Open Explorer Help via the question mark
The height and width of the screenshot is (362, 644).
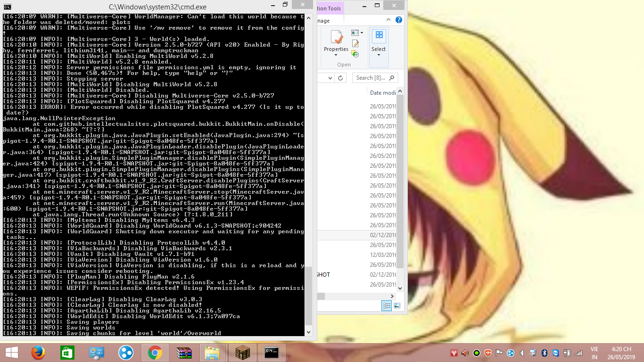(x=399, y=20)
